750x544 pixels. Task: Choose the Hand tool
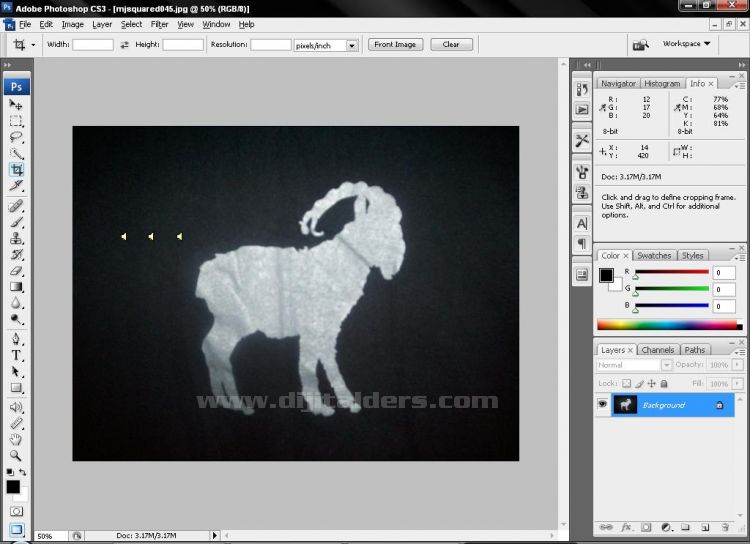16,439
